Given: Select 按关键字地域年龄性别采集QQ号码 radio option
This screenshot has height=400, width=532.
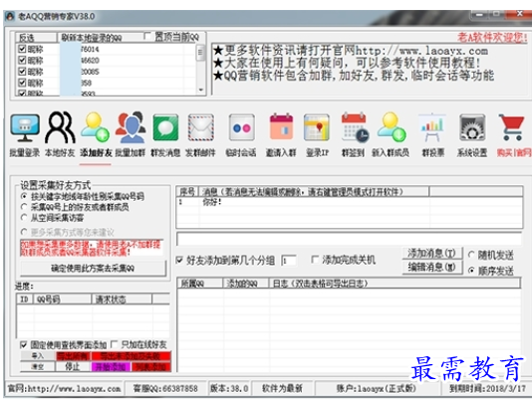Looking at the screenshot, I should [24, 196].
